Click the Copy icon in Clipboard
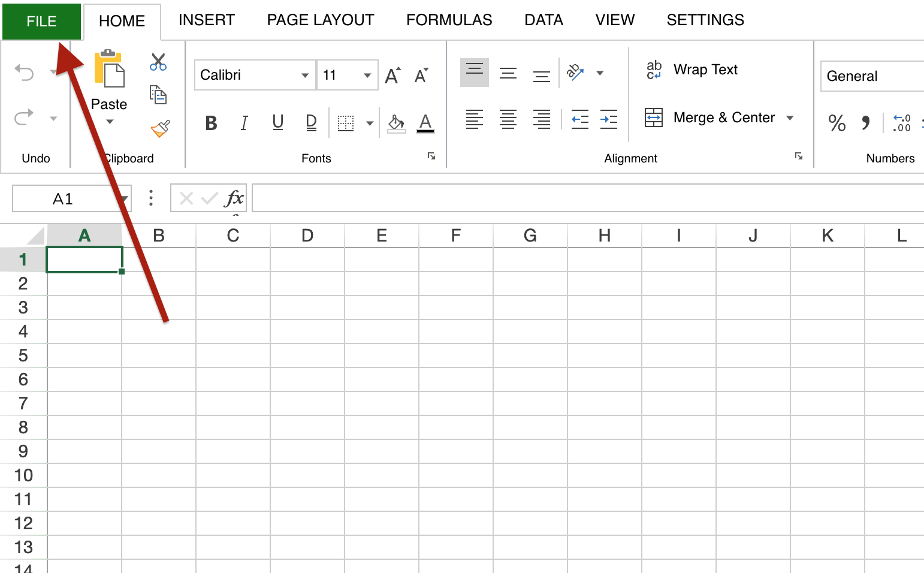The height and width of the screenshot is (573, 924). [x=158, y=95]
